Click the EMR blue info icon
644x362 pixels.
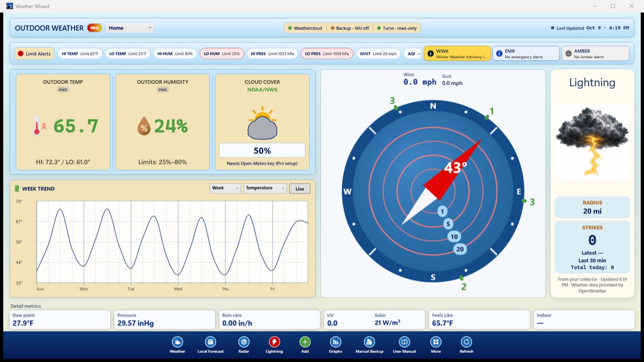click(x=499, y=53)
